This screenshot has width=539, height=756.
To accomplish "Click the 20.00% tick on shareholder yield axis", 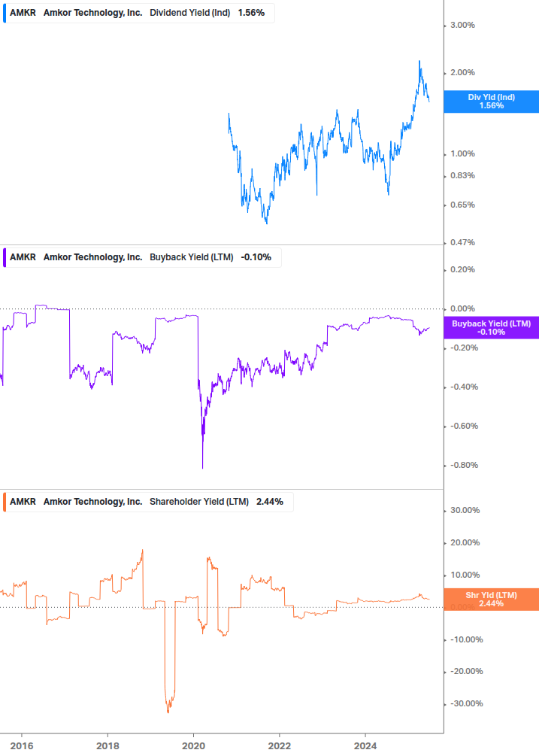I will pyautogui.click(x=465, y=542).
